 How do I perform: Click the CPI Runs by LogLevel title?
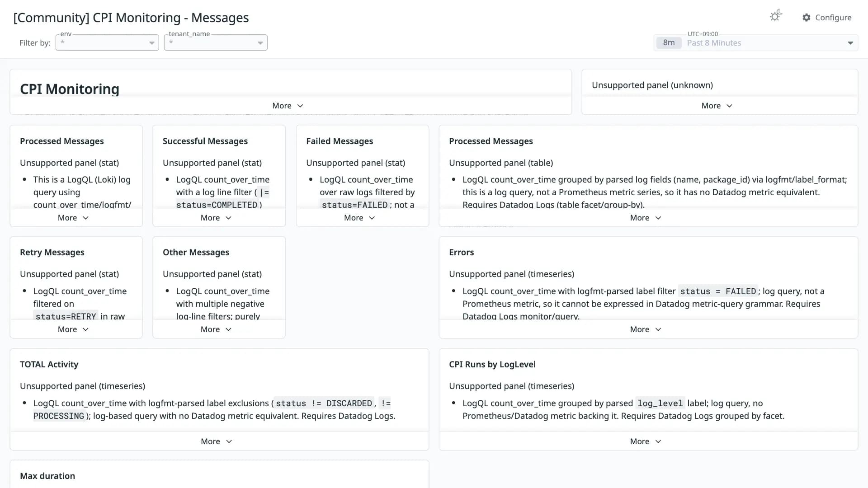[492, 364]
